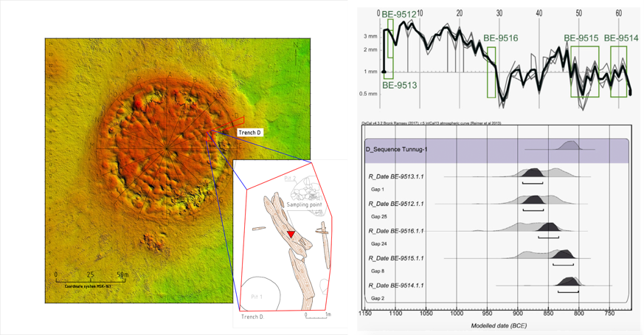
Task: Click the BE-9513 label below the curve
Action: 399,85
